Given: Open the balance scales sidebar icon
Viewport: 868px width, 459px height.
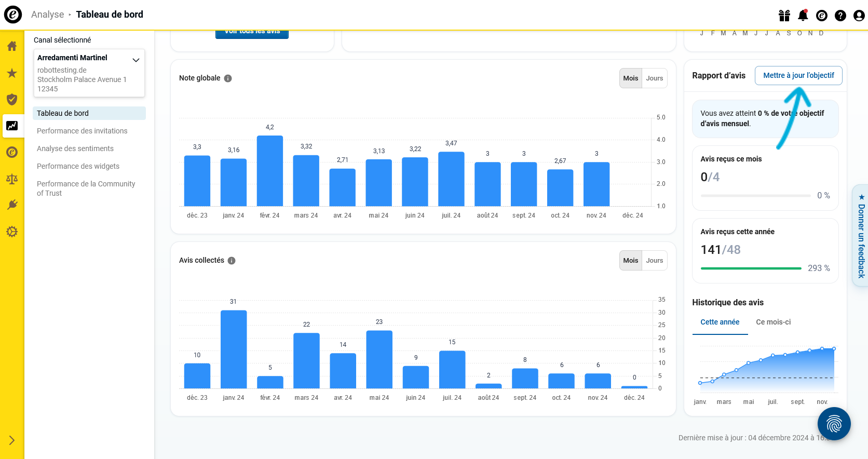Looking at the screenshot, I should coord(12,179).
